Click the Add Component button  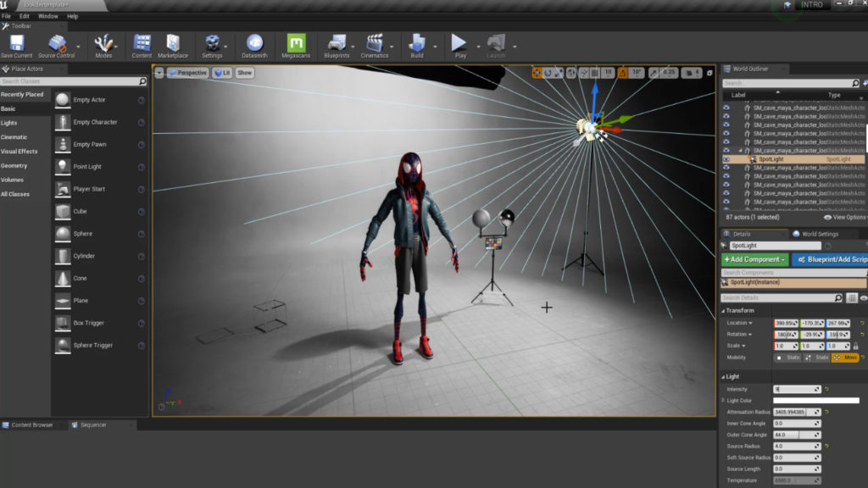pos(754,258)
